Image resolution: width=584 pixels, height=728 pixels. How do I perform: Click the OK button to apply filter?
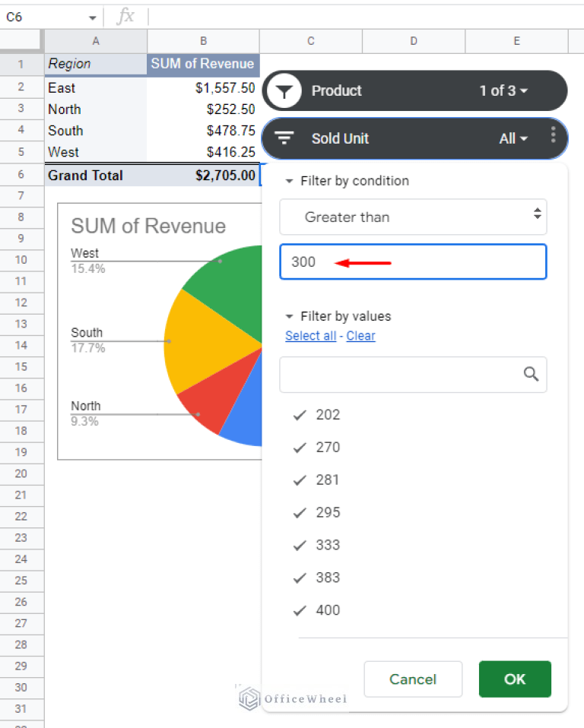pyautogui.click(x=515, y=679)
